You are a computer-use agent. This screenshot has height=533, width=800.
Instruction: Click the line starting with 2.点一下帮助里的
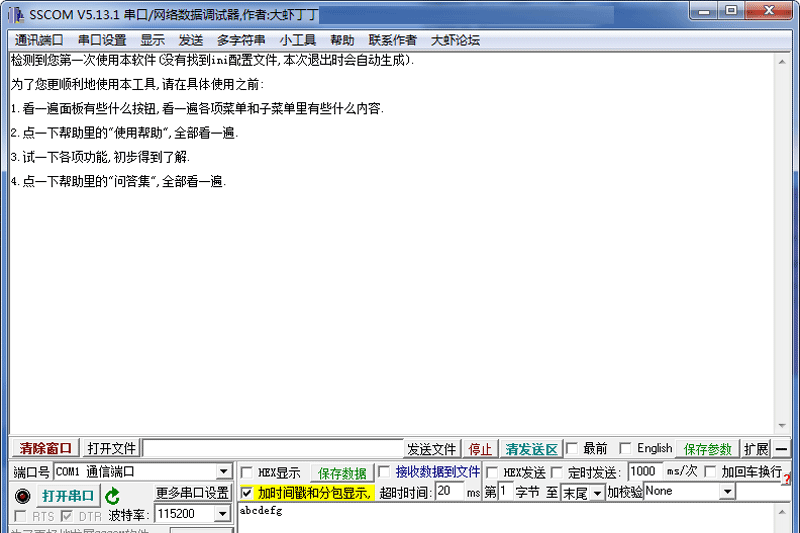pos(124,133)
